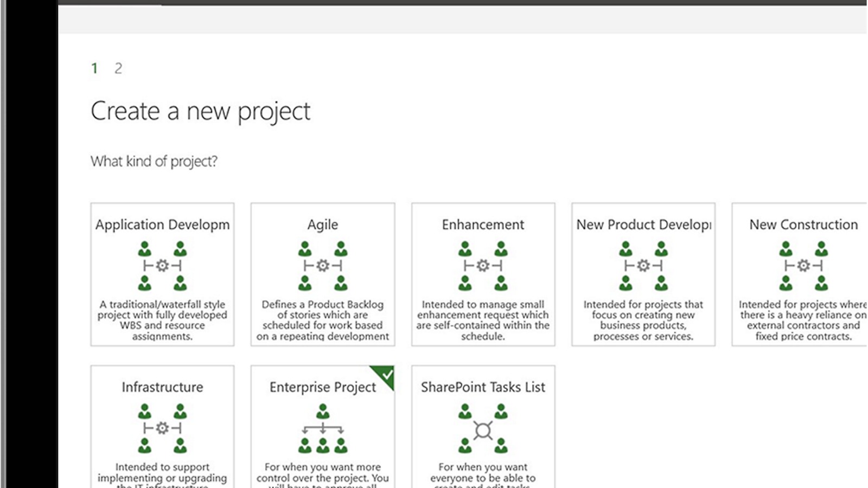Viewport: 868px width, 488px height.
Task: Select the Enterprise Project hierarchy icon
Action: pos(323,428)
